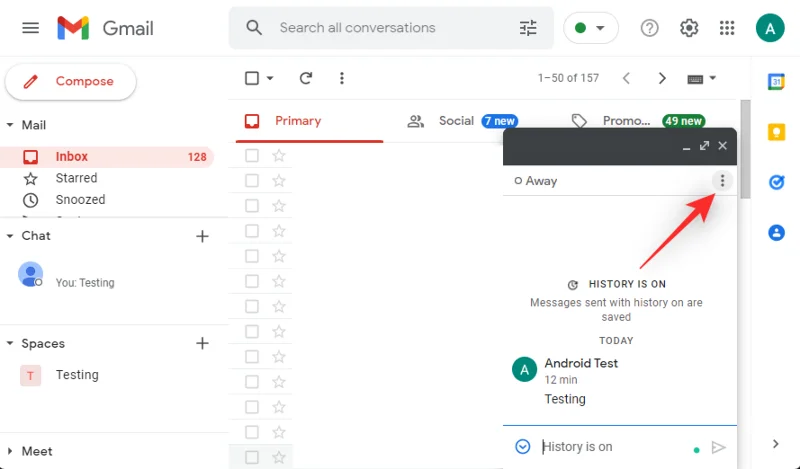The height and width of the screenshot is (469, 800).
Task: Tick the first email row checkbox
Action: tap(252, 155)
